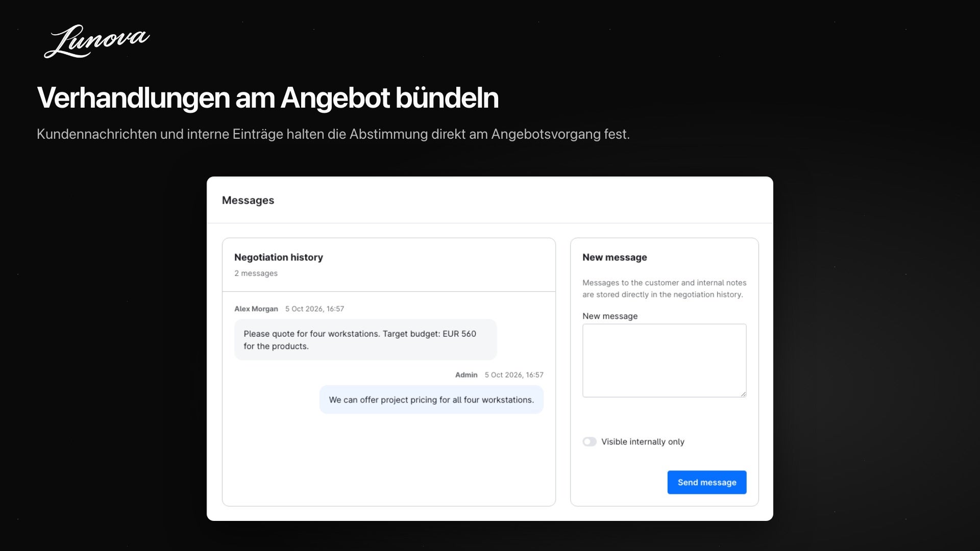Viewport: 980px width, 551px height.
Task: Grab the text area resize handle
Action: (743, 394)
